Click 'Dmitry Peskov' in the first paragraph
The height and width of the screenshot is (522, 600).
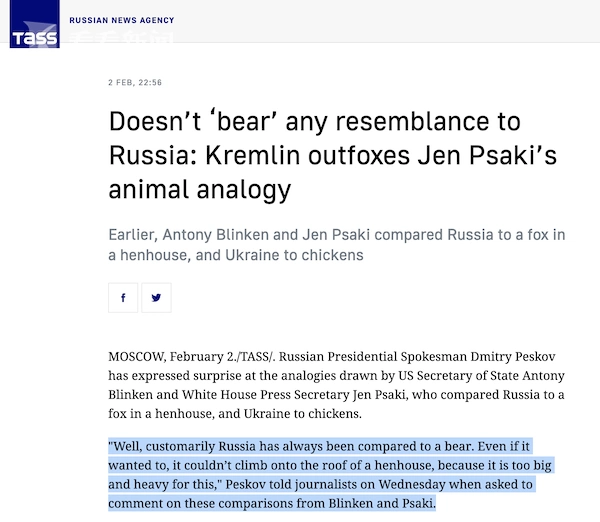pyautogui.click(x=513, y=357)
